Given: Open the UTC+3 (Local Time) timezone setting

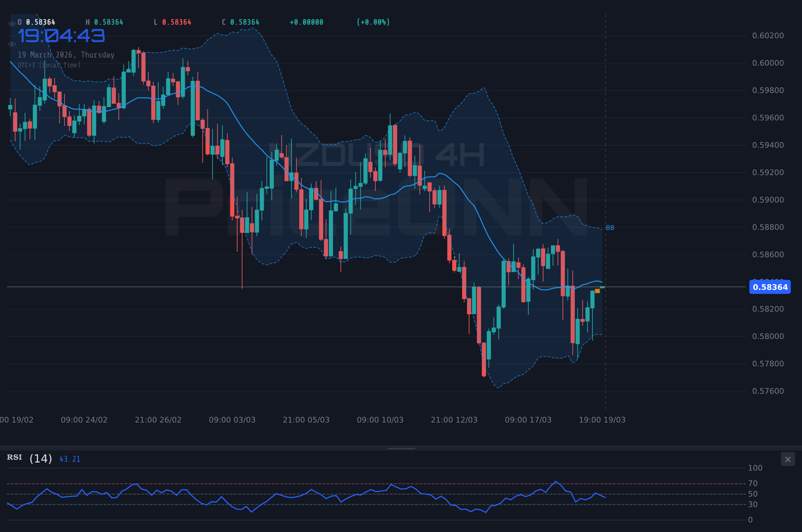Looking at the screenshot, I should click(x=49, y=65).
